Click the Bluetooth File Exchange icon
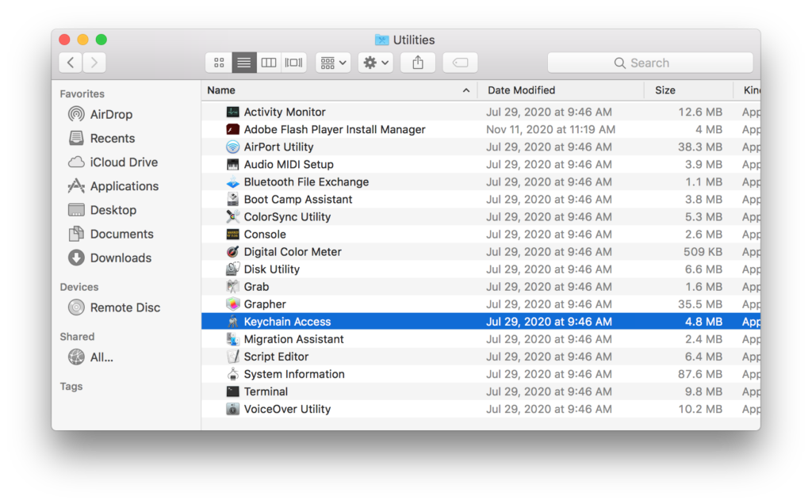Screen dimensions: 812x504 232,182
